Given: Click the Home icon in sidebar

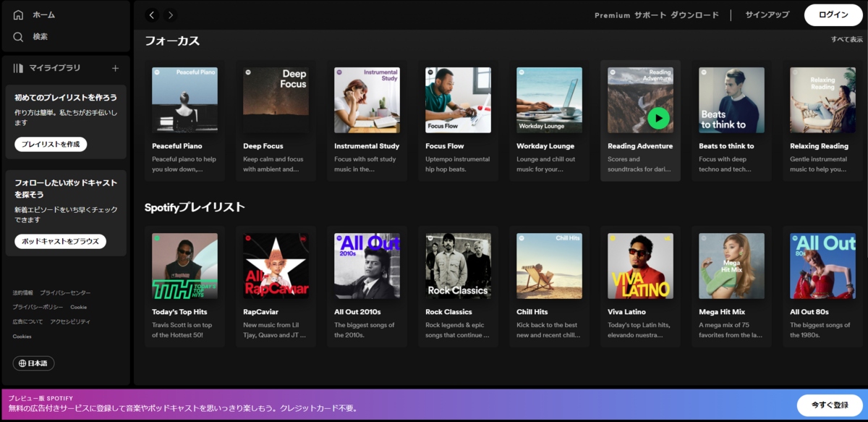Looking at the screenshot, I should 19,15.
